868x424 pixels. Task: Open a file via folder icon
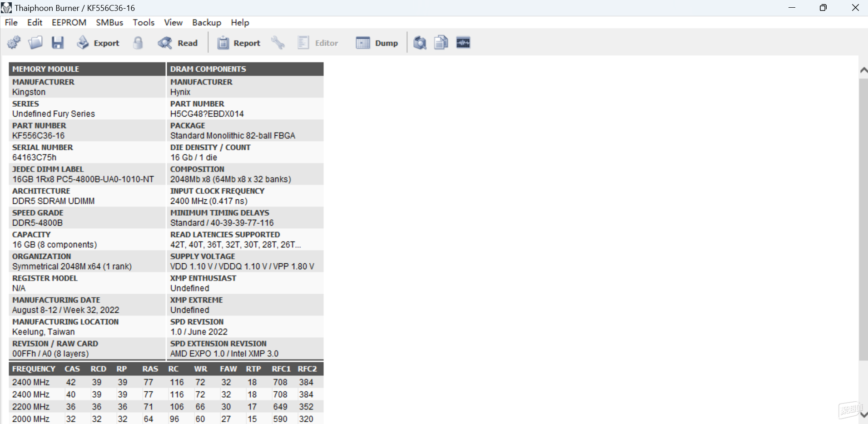pos(35,43)
